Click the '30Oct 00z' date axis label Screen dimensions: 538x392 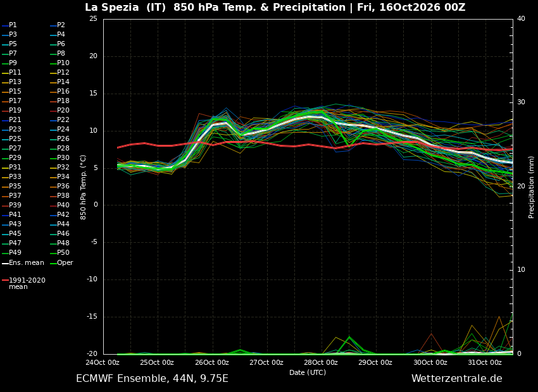430,362
